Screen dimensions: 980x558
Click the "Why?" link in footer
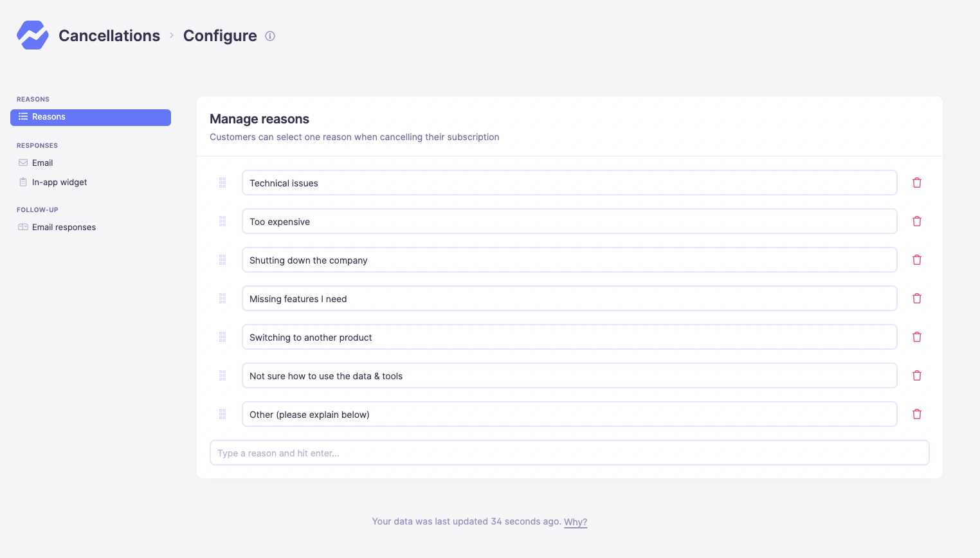coord(576,522)
